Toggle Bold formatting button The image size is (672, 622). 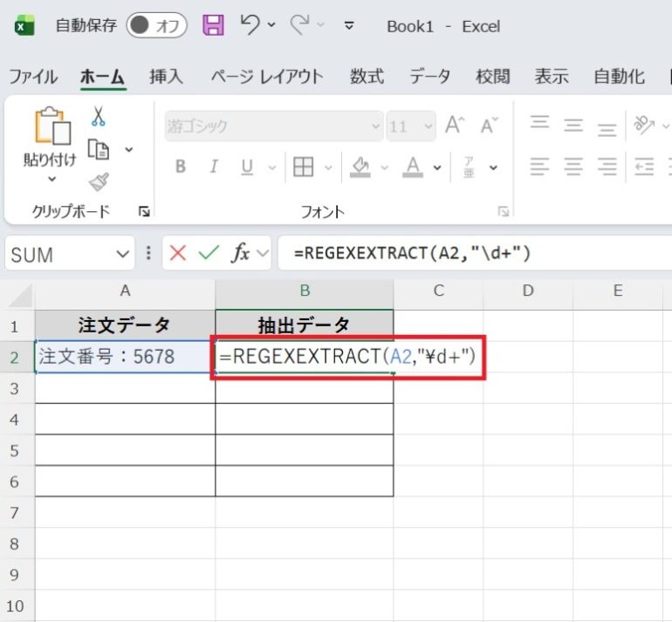[181, 167]
